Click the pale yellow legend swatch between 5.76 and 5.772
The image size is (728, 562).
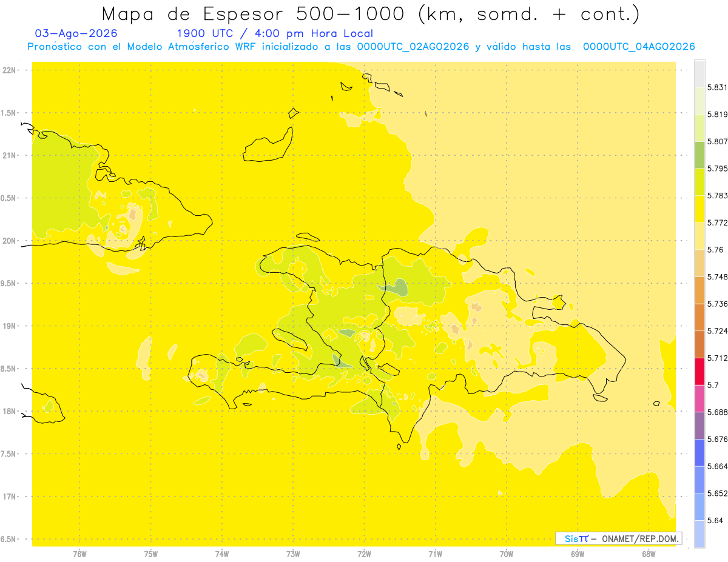coord(699,236)
